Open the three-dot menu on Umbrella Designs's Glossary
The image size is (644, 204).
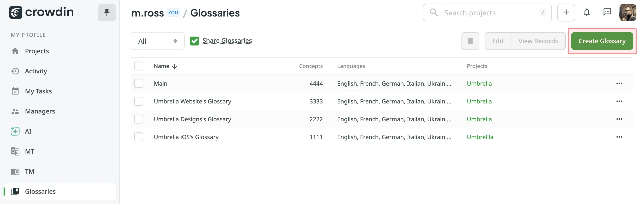[620, 119]
